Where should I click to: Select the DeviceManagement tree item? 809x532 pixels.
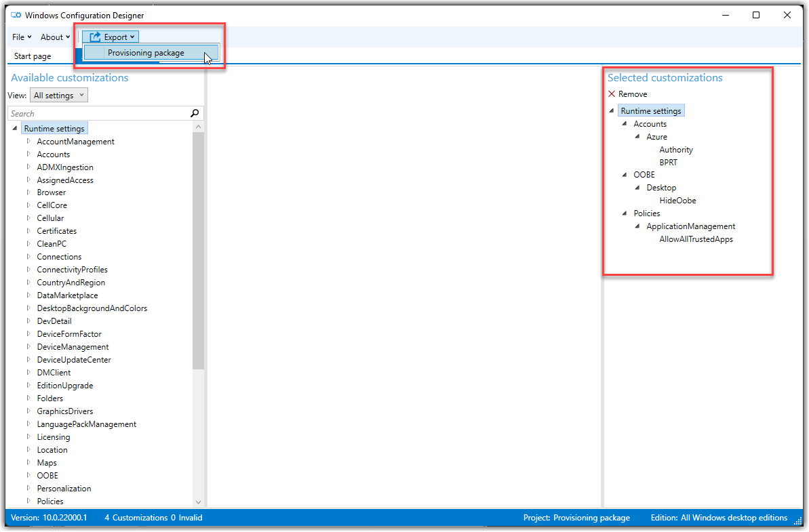point(73,347)
